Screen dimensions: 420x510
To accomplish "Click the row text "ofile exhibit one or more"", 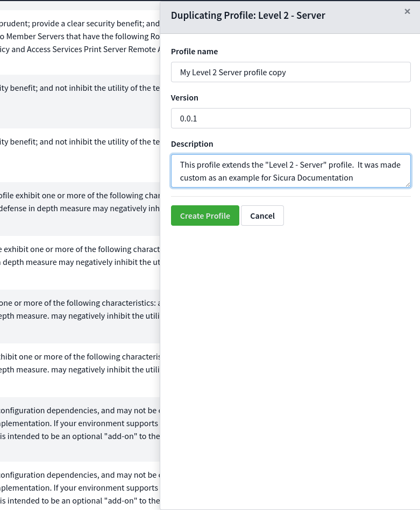I will pos(80,196).
